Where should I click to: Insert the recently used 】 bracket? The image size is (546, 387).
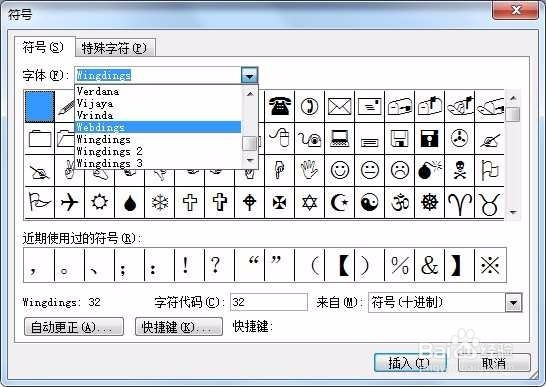point(459,265)
